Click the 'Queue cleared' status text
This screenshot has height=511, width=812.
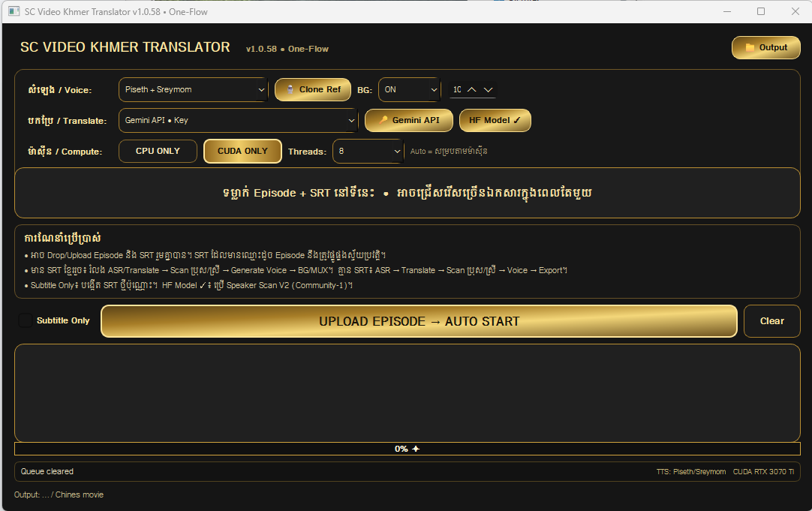tap(47, 472)
